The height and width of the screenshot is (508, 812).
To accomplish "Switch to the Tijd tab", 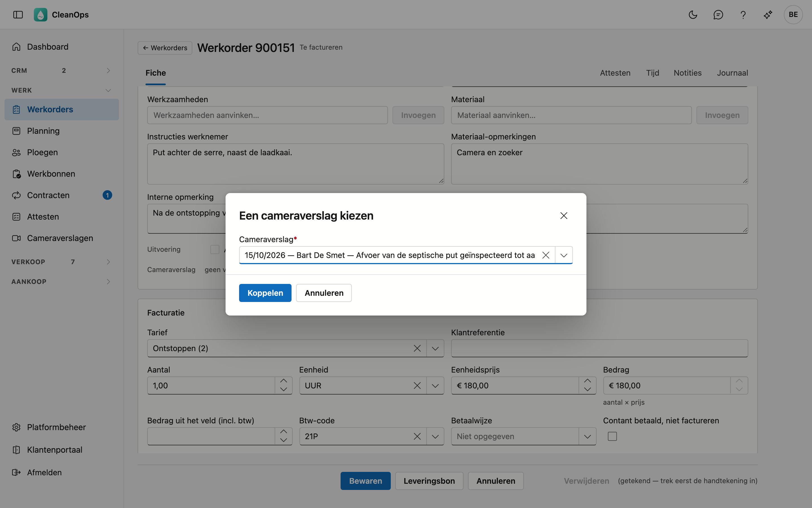I will (x=653, y=73).
